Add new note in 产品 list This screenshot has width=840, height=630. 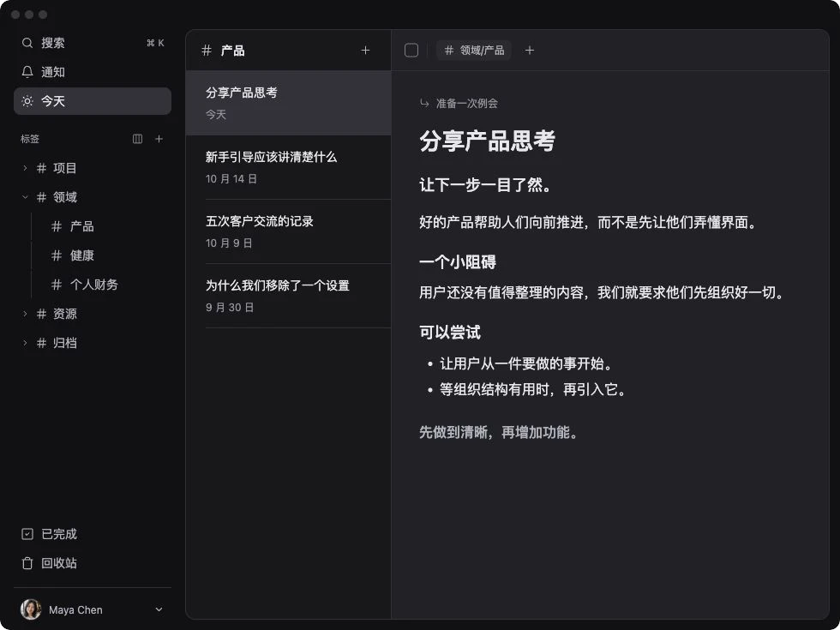pyautogui.click(x=365, y=51)
